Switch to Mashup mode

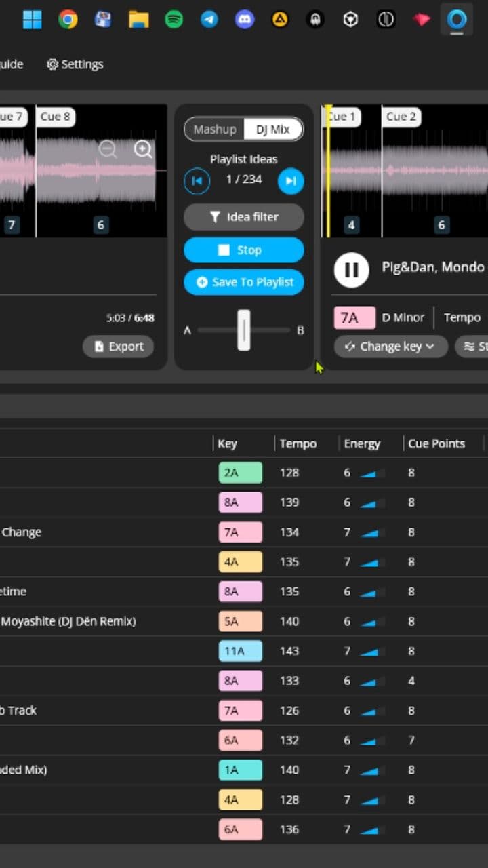pyautogui.click(x=214, y=130)
